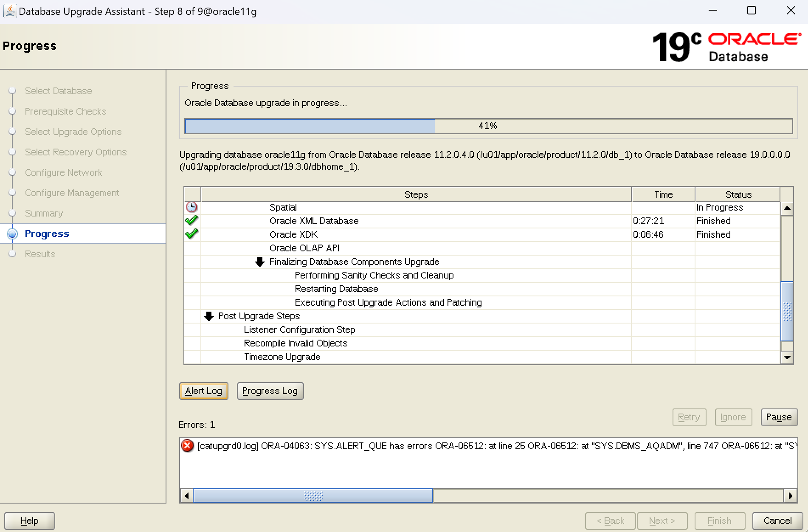Click the Errors: 1 label
Image resolution: width=808 pixels, height=532 pixels.
pyautogui.click(x=197, y=425)
